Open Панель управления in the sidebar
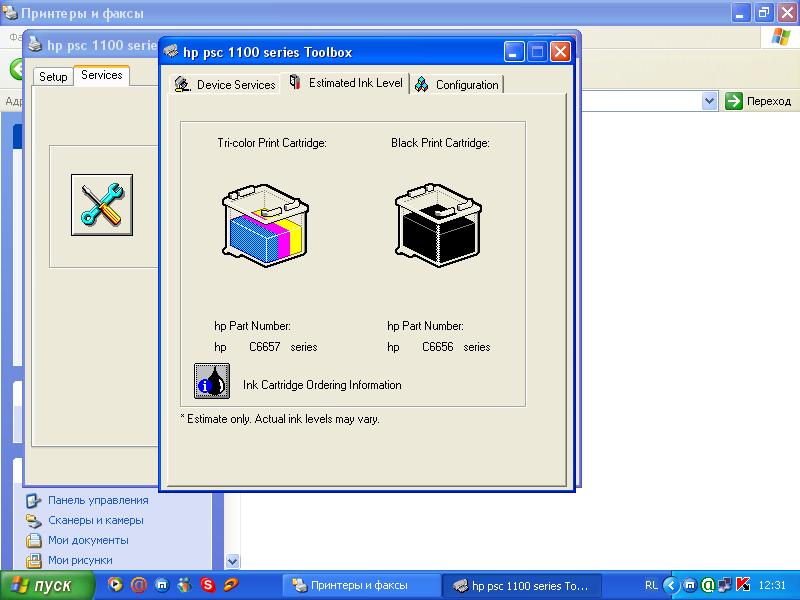This screenshot has width=800, height=600. pyautogui.click(x=98, y=500)
